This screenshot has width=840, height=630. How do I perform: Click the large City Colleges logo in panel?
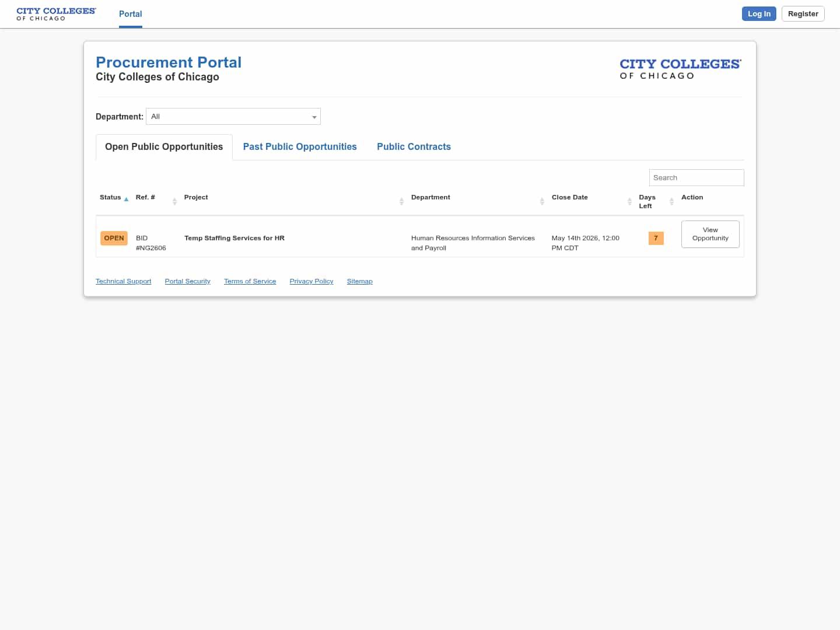[x=681, y=69]
